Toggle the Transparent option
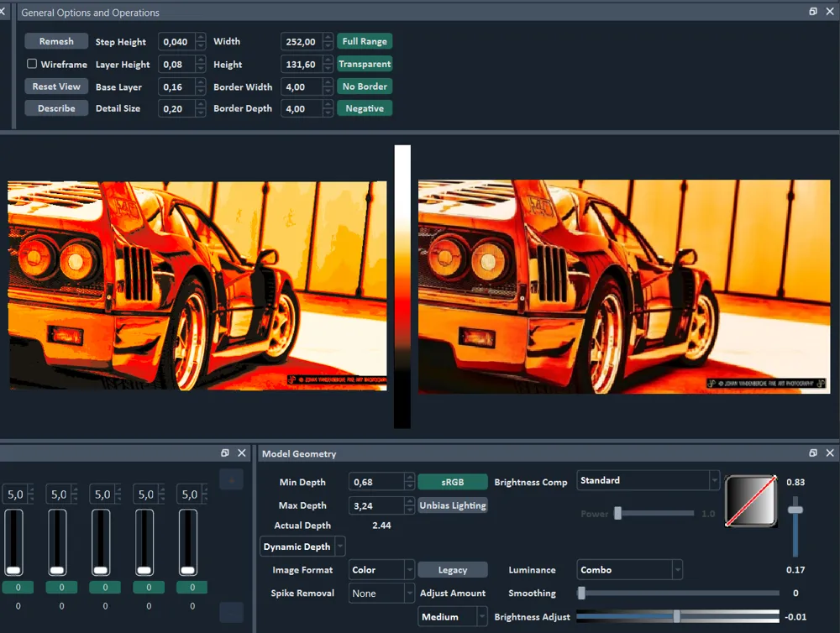The width and height of the screenshot is (840, 633). pos(365,64)
